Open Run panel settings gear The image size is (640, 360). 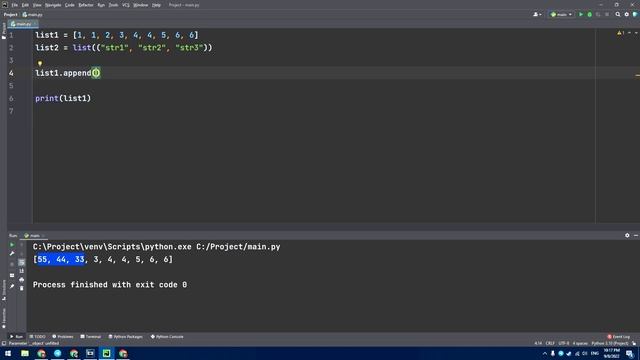(627, 236)
